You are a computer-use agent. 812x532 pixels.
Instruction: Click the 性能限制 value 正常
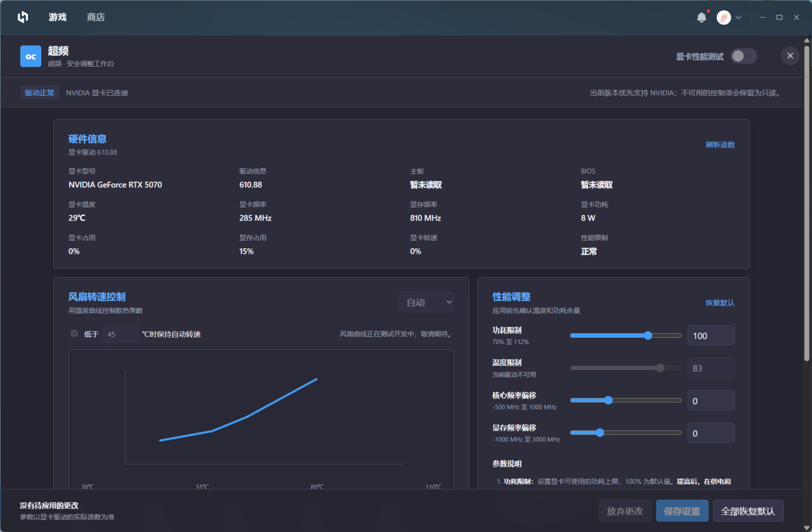tap(589, 251)
